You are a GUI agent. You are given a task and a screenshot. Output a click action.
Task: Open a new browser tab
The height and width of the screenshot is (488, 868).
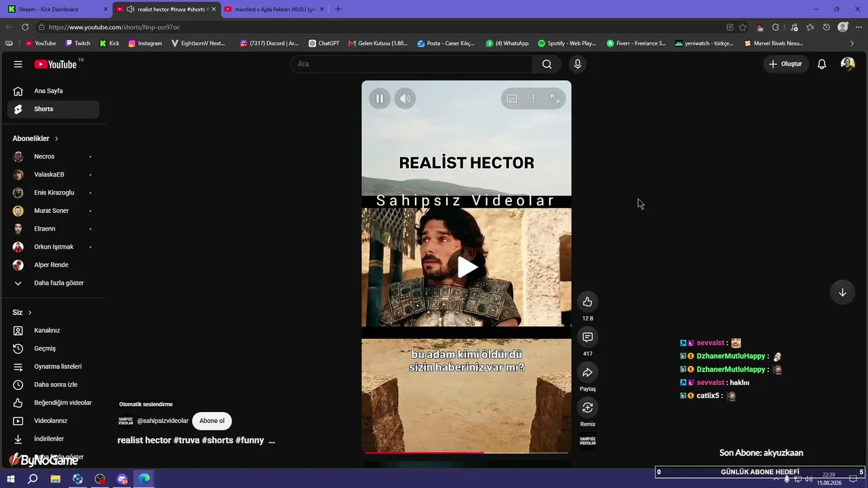click(x=338, y=9)
